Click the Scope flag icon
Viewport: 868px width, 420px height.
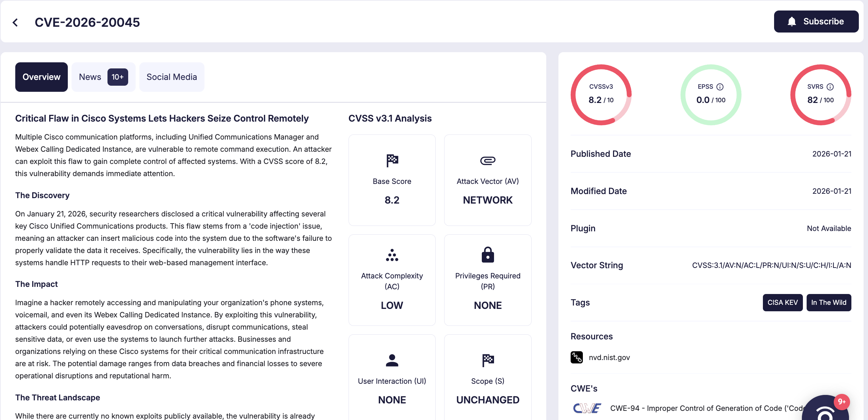tap(488, 360)
